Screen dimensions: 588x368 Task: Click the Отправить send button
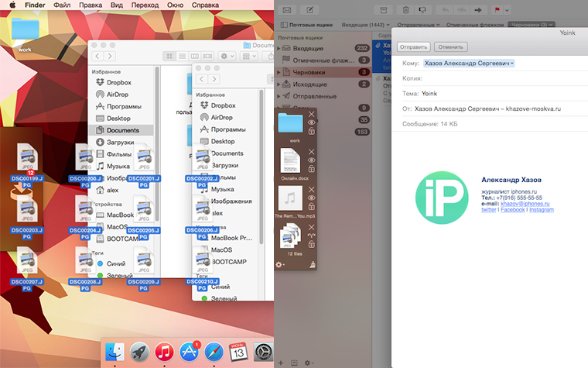[x=413, y=47]
